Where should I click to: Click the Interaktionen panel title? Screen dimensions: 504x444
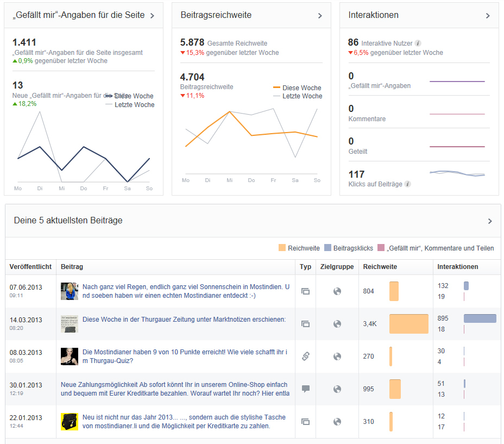coord(373,15)
